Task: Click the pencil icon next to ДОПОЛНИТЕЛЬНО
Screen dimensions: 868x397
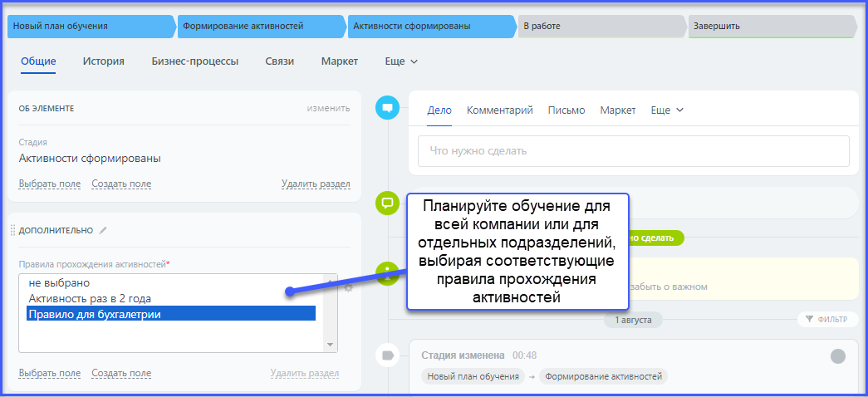Action: pyautogui.click(x=103, y=230)
